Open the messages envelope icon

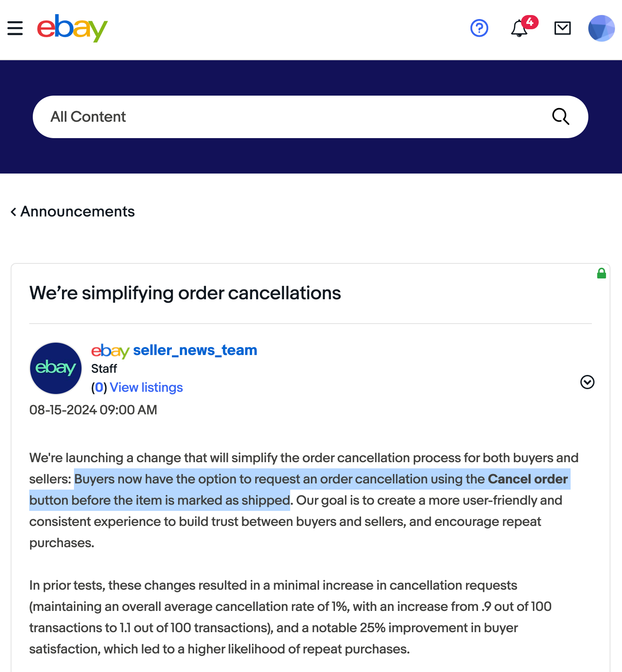562,28
